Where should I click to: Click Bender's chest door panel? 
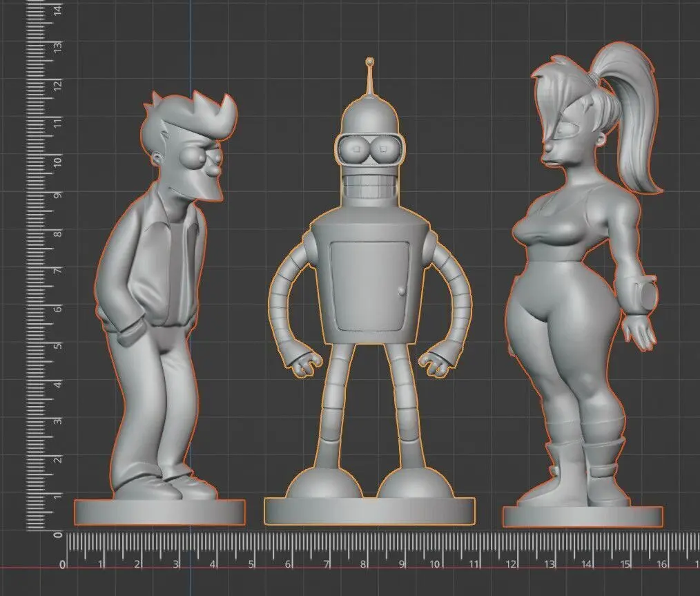370,286
